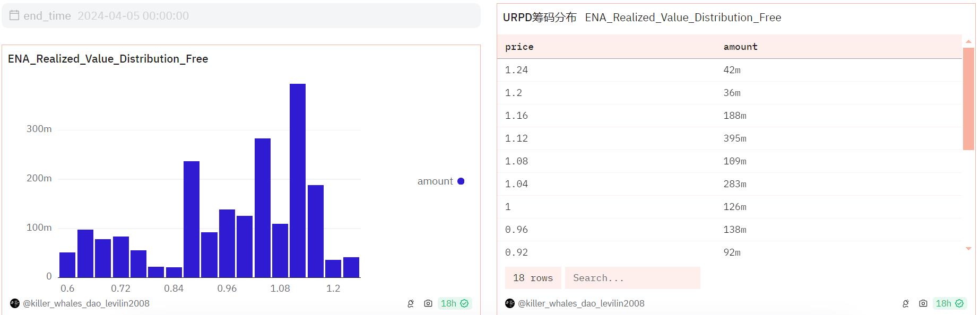Click the 18h refresh badge under the table
This screenshot has height=315, width=980.
pos(949,303)
